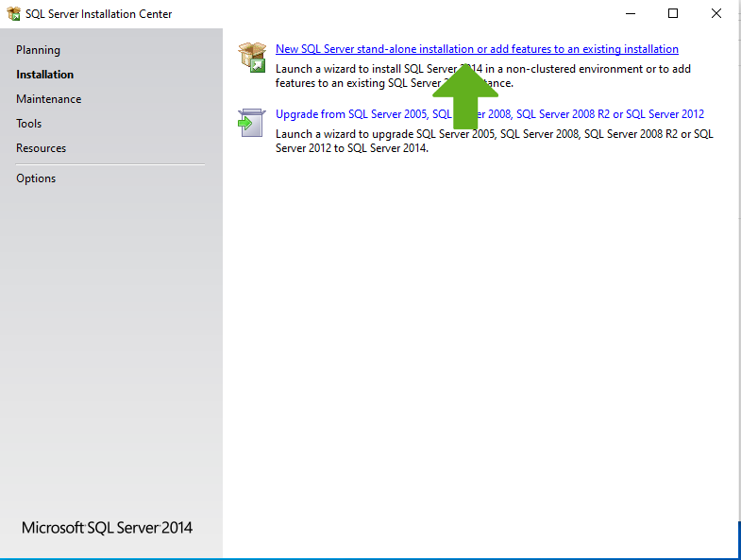This screenshot has width=741, height=560.
Task: Close the SQL Server Installation Center window
Action: (716, 13)
